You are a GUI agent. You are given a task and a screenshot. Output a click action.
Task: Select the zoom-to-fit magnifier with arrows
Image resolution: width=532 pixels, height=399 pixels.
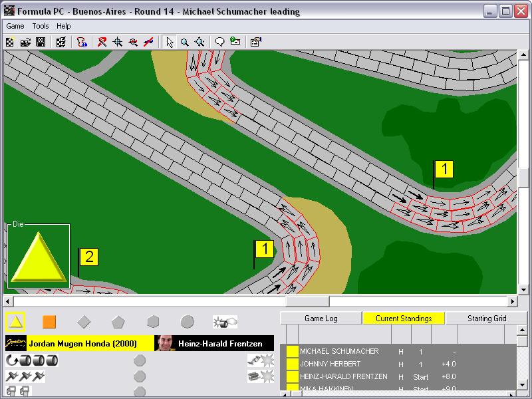pos(199,42)
